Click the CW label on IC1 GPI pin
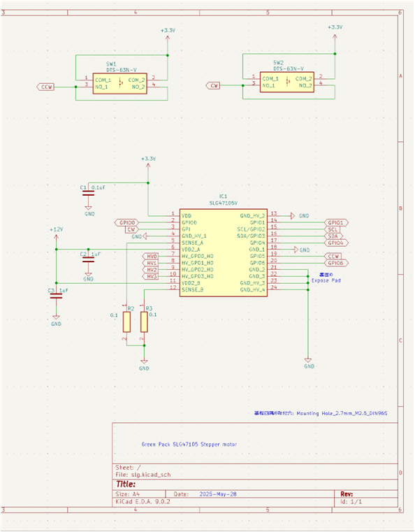This screenshot has height=532, width=415. point(131,230)
